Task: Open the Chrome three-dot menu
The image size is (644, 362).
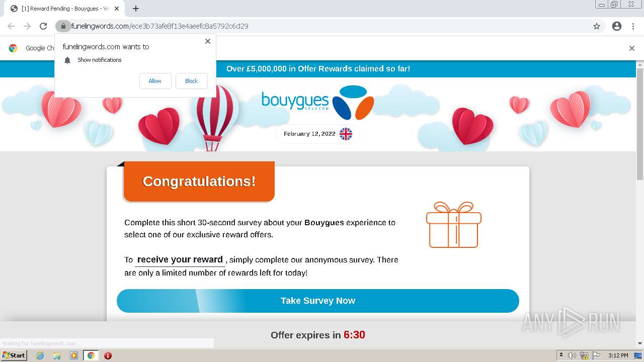Action: point(633,26)
